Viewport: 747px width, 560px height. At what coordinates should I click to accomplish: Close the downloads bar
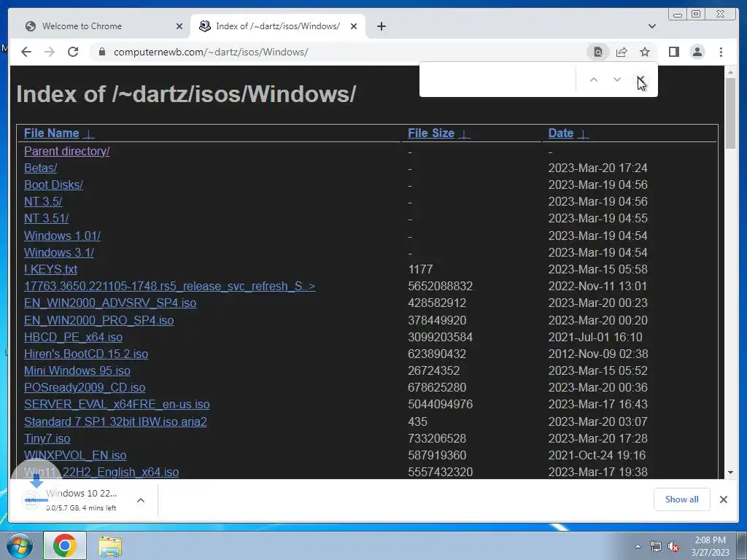(723, 499)
